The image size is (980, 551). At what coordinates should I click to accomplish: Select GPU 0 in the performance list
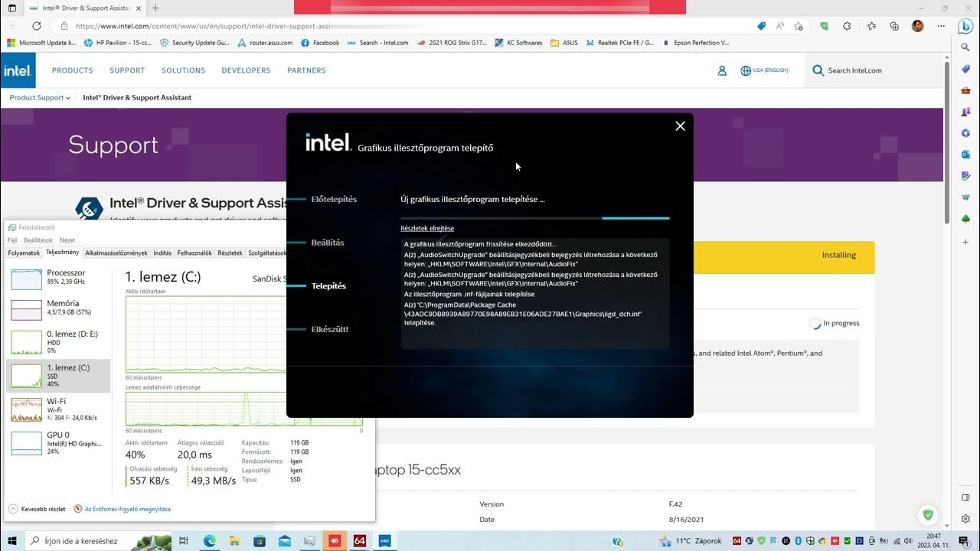[x=58, y=442]
